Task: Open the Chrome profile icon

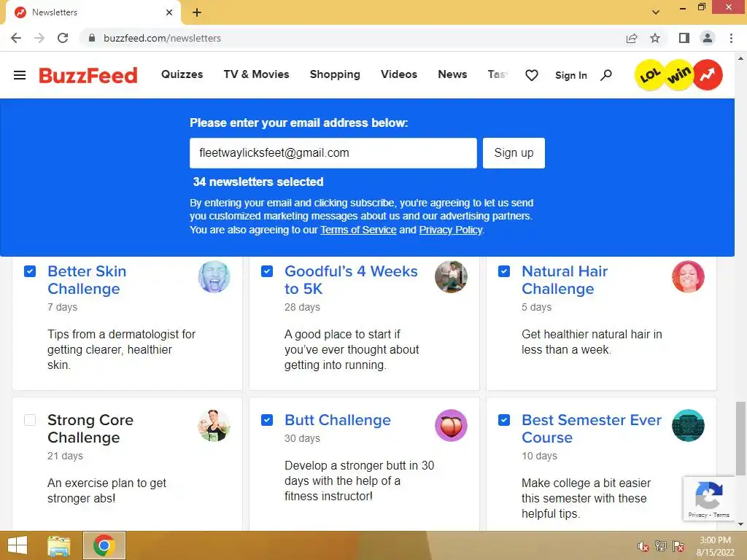Action: 708,38
